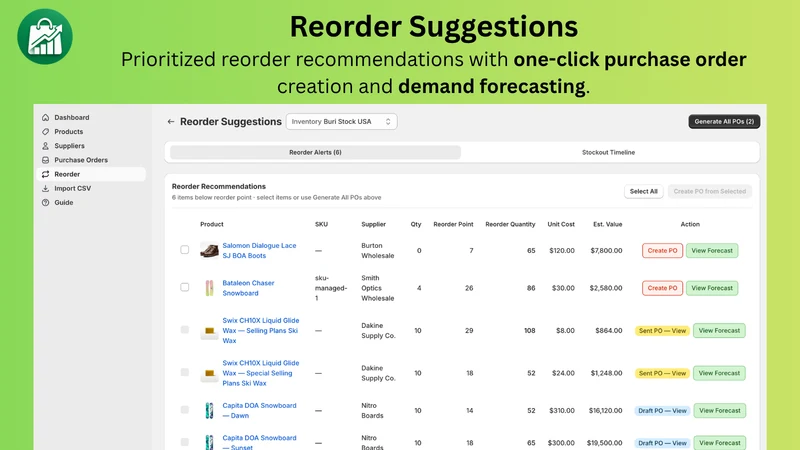Click Create PO for Bataleon Chaser Snowboard
This screenshot has height=450, width=800.
coord(662,288)
